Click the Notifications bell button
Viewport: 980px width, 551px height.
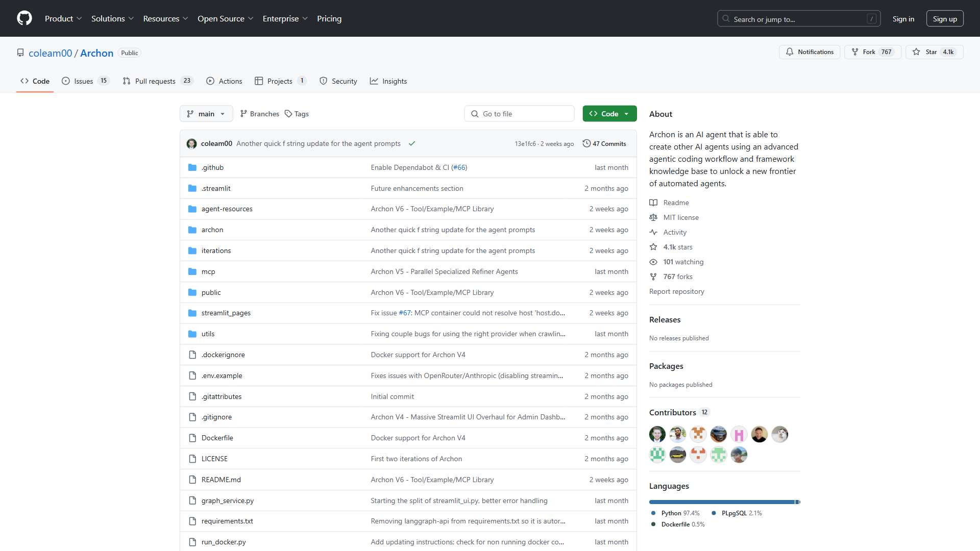pyautogui.click(x=810, y=52)
